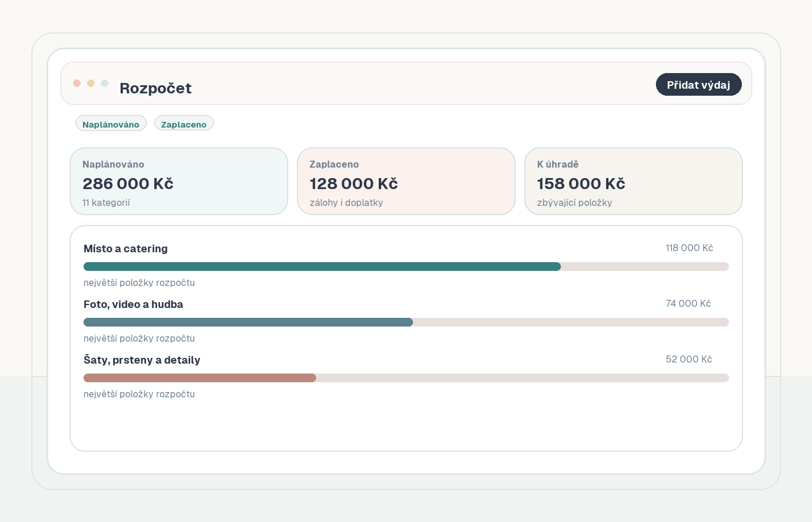Open the 128 000 Kč paid summary card
The height and width of the screenshot is (522, 812).
[x=406, y=182]
